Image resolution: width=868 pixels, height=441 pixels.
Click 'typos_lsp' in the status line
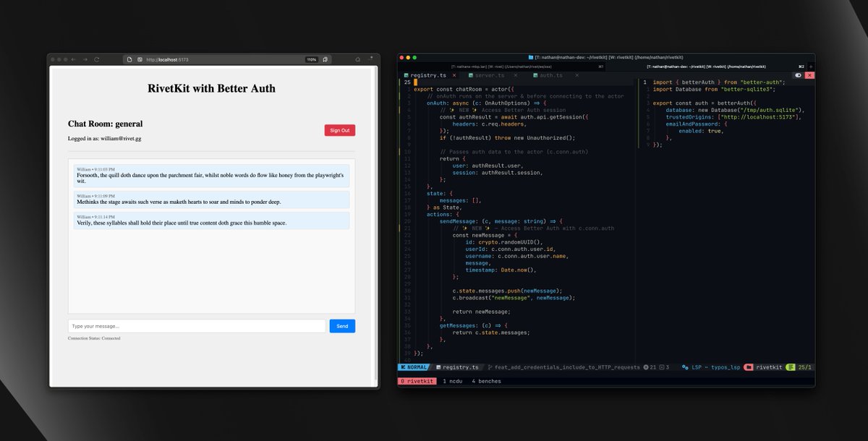tap(726, 367)
